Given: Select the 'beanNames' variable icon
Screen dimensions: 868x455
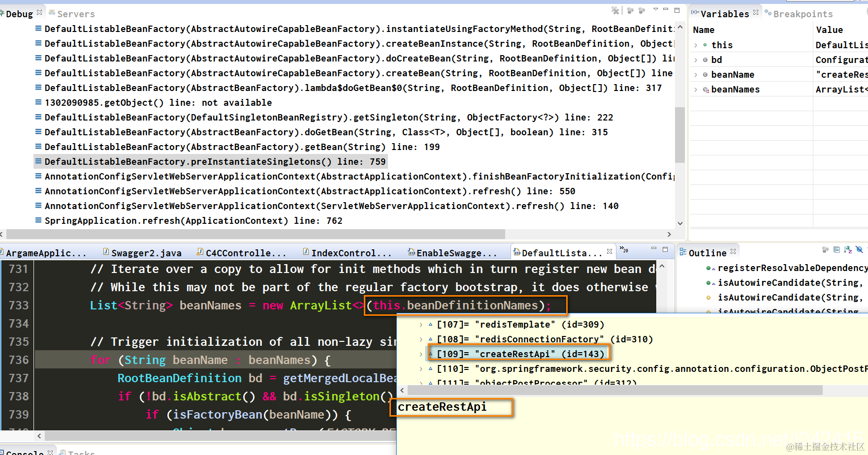Looking at the screenshot, I should pyautogui.click(x=706, y=90).
